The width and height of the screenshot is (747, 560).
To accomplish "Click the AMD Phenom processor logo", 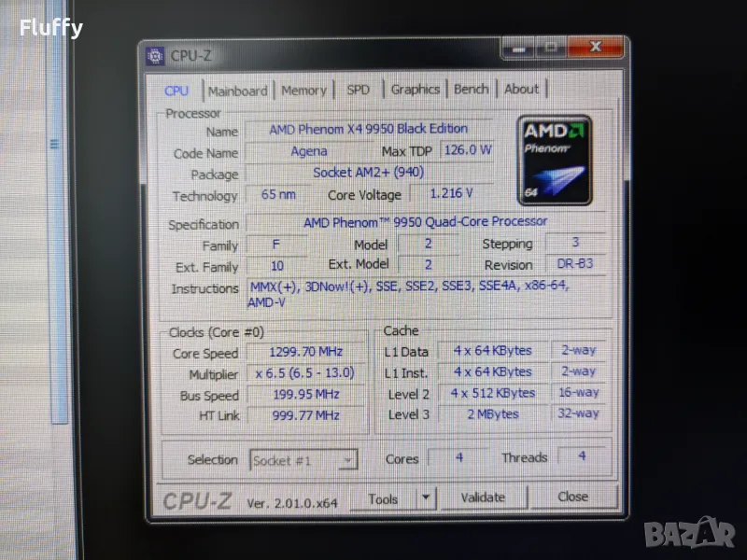I will (555, 160).
